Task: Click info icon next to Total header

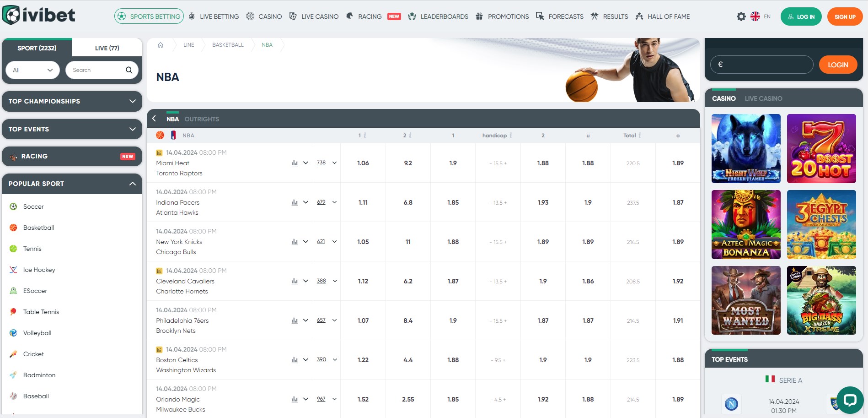Action: [x=639, y=136]
